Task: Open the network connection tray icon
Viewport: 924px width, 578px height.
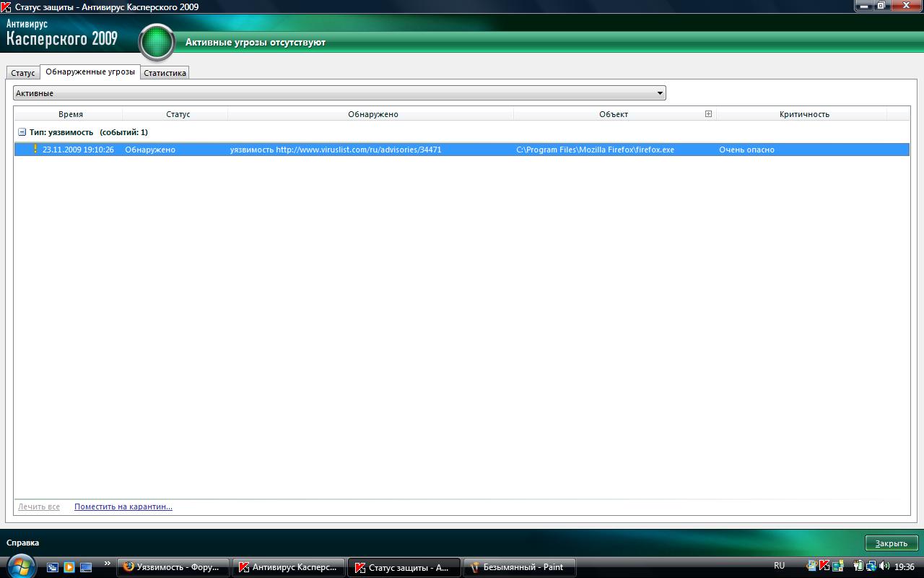Action: coord(871,566)
